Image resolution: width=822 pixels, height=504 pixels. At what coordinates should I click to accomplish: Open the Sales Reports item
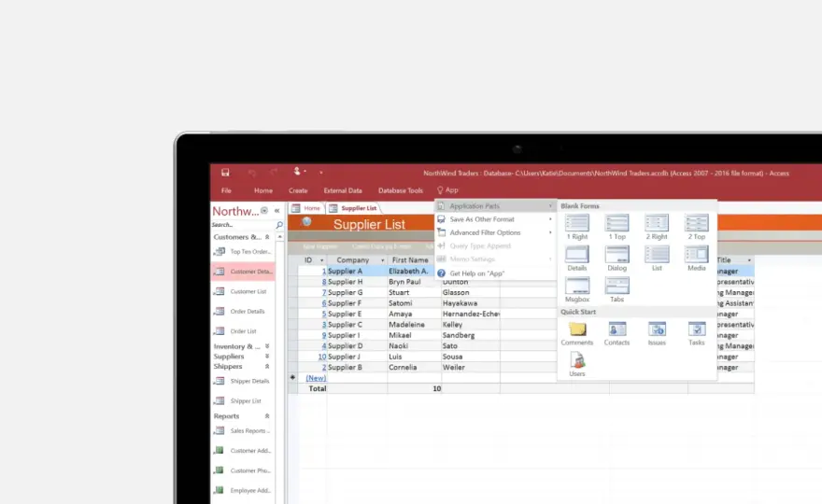[x=243, y=430]
